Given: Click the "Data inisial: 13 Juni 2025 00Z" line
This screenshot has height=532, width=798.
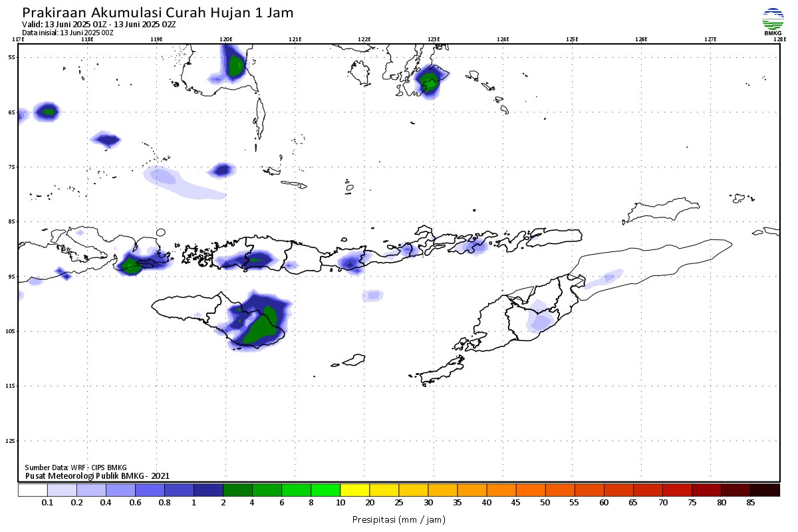Looking at the screenshot, I should (68, 32).
